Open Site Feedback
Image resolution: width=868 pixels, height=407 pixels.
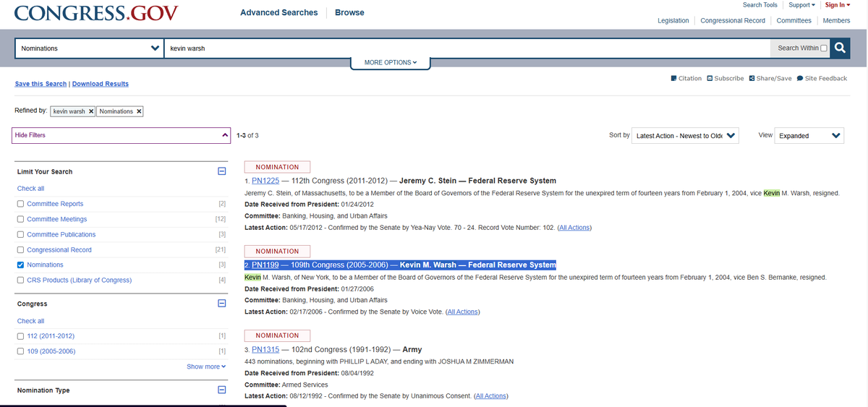point(822,78)
